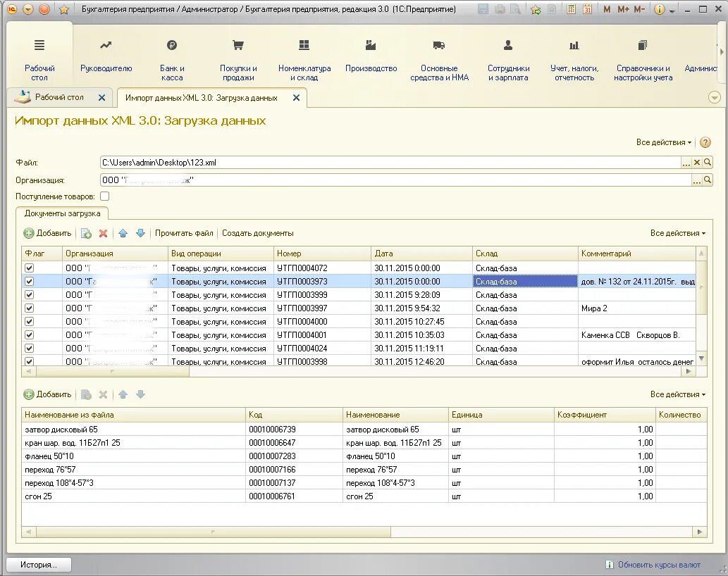Sort by the Дата column header
This screenshot has width=728, height=576.
click(421, 253)
